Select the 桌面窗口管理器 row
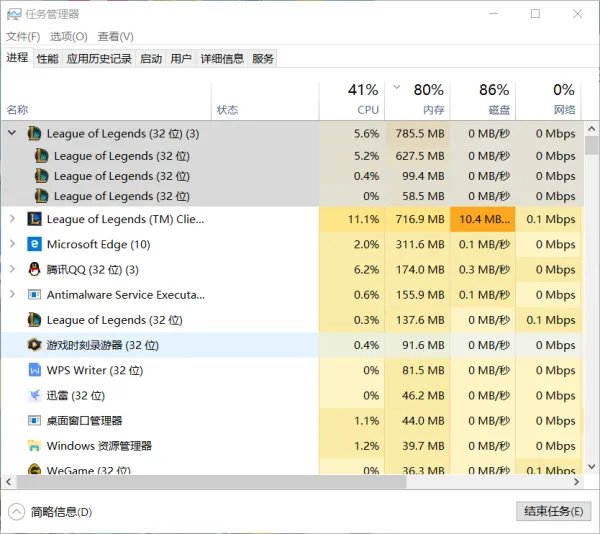 click(293, 420)
